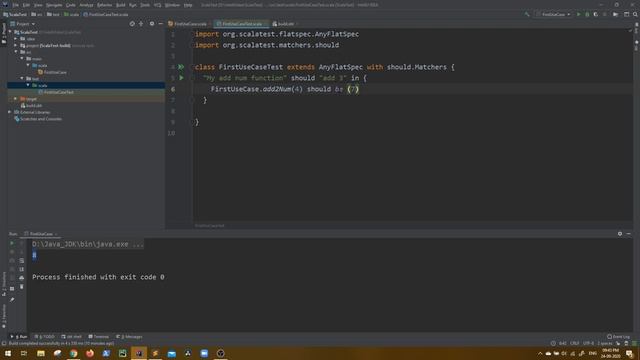Collapse the ScalaTest root project node
Viewport: 640px width, 360px height.
(10, 32)
